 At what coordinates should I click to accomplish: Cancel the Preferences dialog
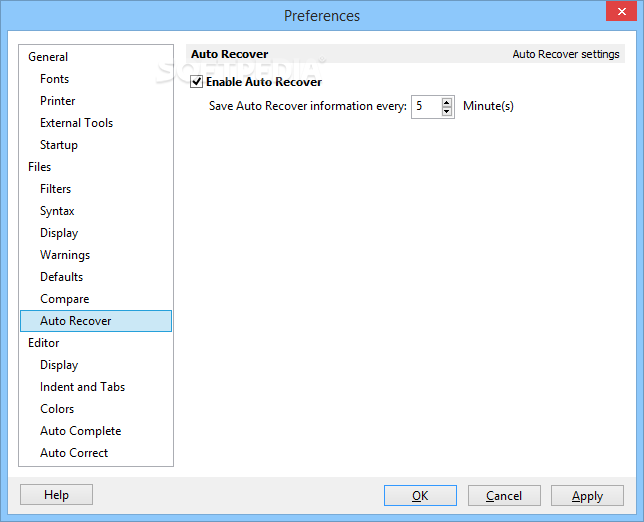504,495
